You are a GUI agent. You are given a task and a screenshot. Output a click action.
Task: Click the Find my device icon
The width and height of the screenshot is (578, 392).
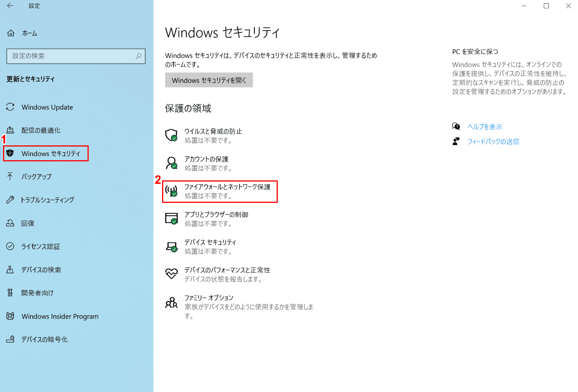10,269
